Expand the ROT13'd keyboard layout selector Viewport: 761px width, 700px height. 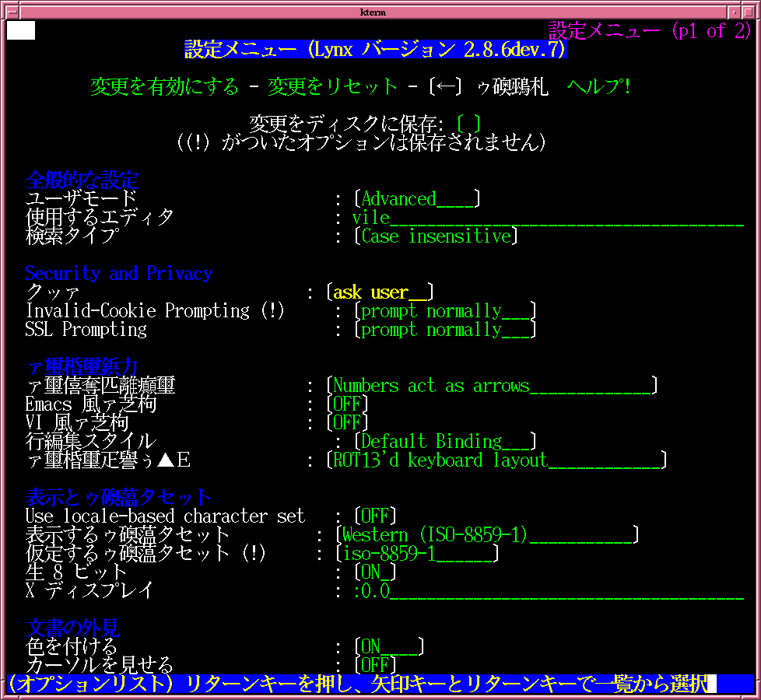[496, 460]
